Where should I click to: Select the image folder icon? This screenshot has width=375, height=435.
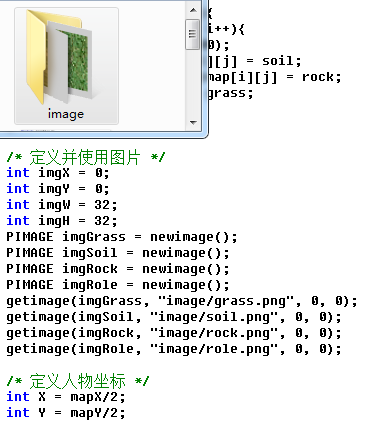[x=59, y=57]
